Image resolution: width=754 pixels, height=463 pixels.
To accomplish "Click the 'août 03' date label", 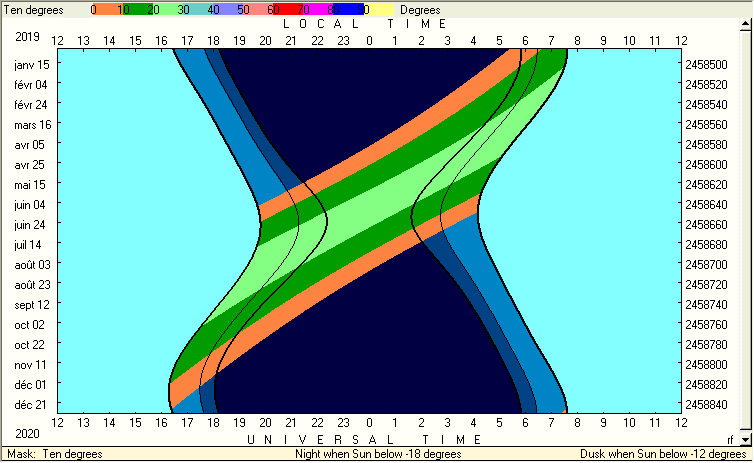I will tap(32, 264).
